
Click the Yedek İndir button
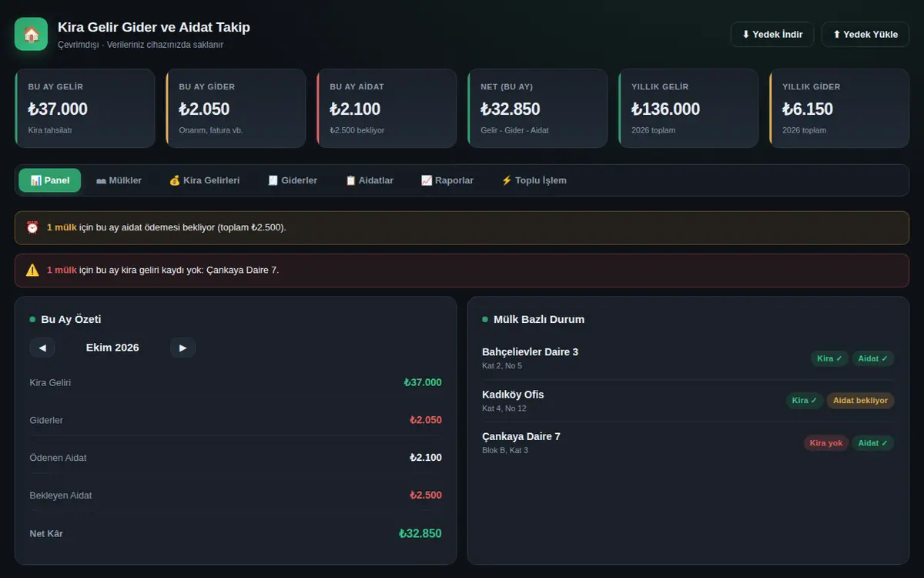pos(772,34)
